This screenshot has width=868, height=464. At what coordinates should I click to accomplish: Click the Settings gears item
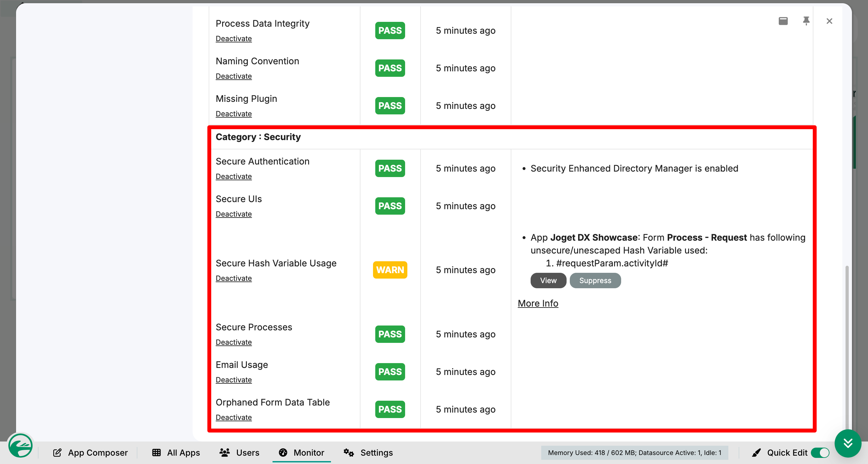[x=368, y=452]
